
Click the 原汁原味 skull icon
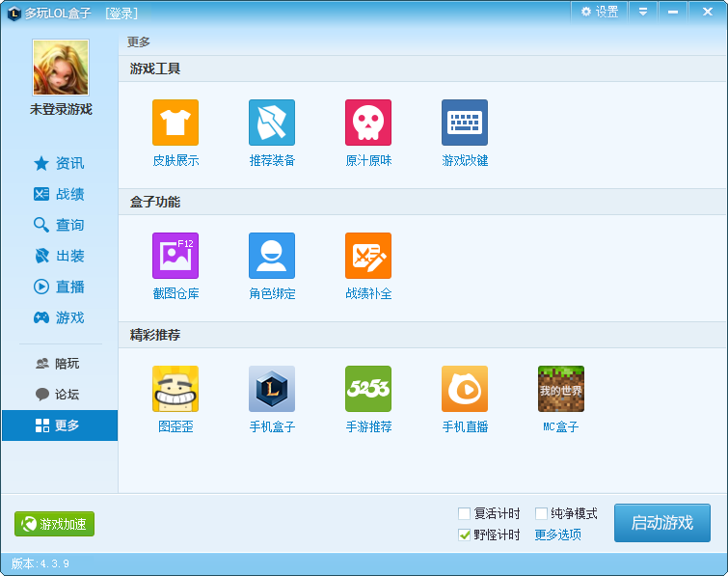coord(368,123)
